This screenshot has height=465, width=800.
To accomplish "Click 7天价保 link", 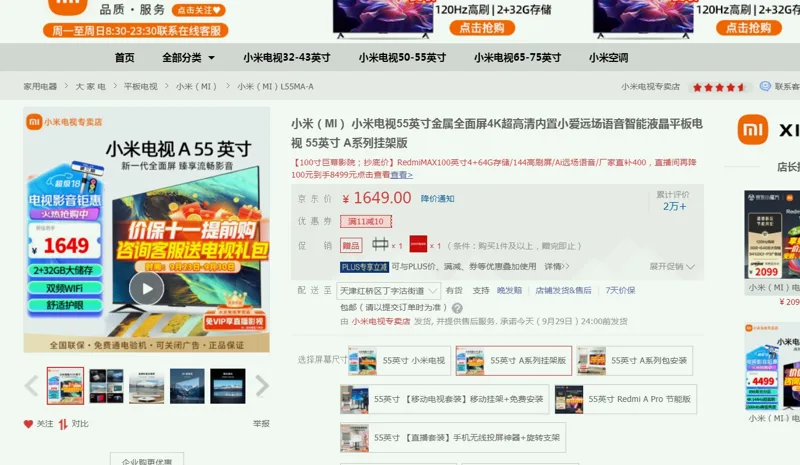I will tap(620, 290).
